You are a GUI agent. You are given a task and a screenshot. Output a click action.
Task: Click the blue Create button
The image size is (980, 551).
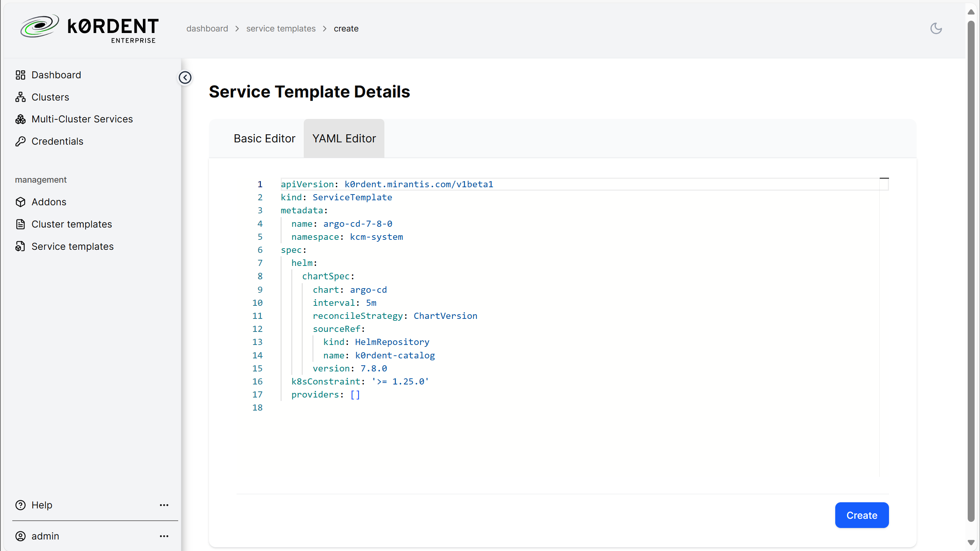[862, 515]
